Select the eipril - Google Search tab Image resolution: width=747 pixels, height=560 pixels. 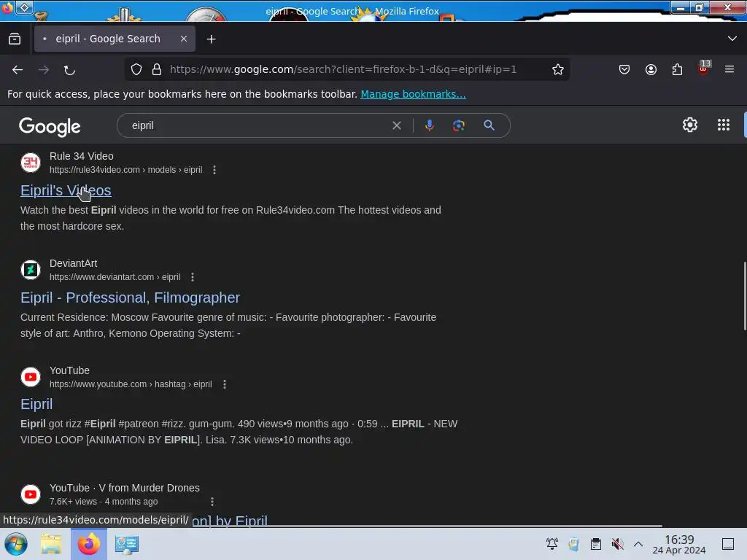coord(115,39)
